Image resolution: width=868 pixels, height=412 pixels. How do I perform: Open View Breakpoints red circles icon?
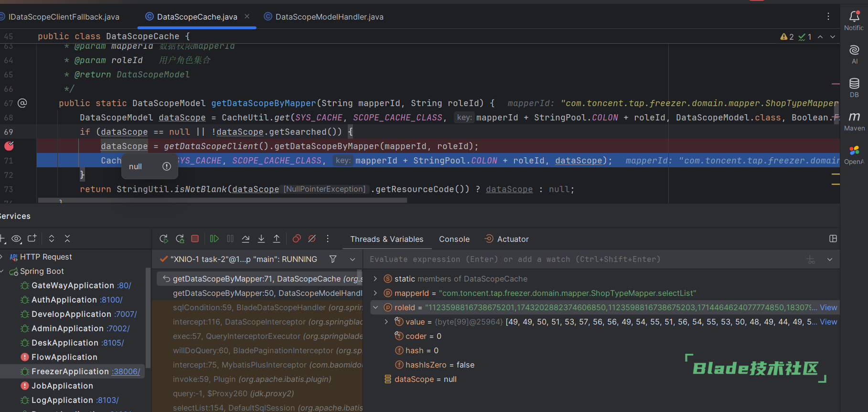click(297, 239)
